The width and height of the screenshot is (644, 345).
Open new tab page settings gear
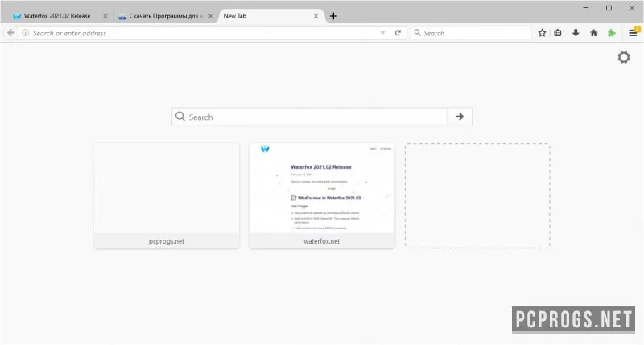tap(624, 57)
